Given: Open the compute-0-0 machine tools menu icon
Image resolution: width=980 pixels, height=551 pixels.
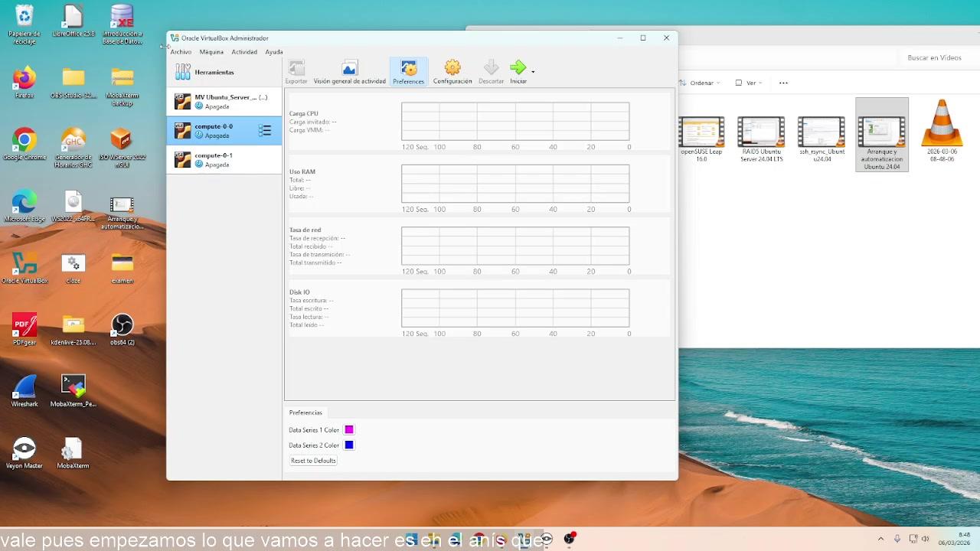Looking at the screenshot, I should [265, 131].
